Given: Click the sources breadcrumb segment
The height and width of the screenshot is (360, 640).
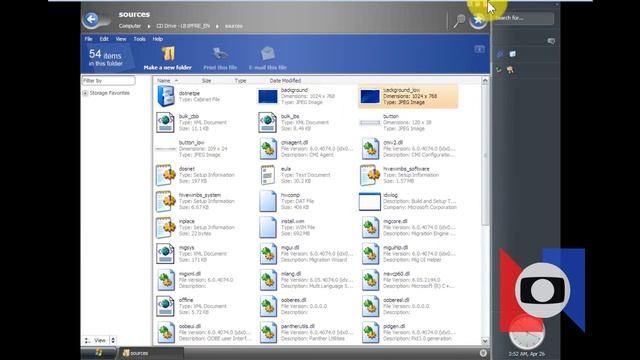Looking at the screenshot, I should [233, 26].
